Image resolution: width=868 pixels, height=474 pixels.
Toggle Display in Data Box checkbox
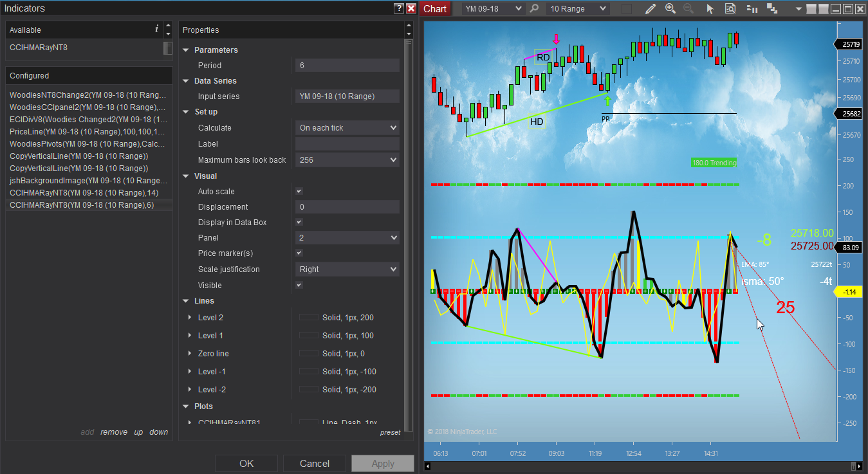[299, 222]
